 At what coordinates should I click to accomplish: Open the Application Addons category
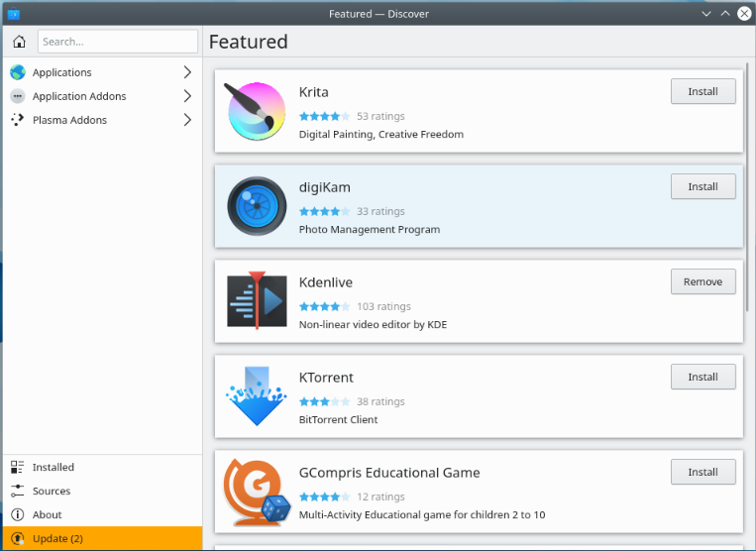pos(102,96)
